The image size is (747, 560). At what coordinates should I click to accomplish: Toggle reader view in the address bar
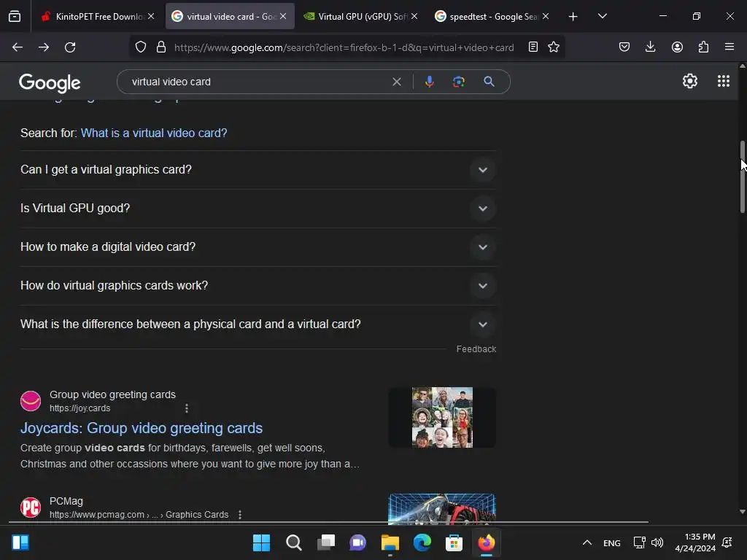(x=533, y=47)
